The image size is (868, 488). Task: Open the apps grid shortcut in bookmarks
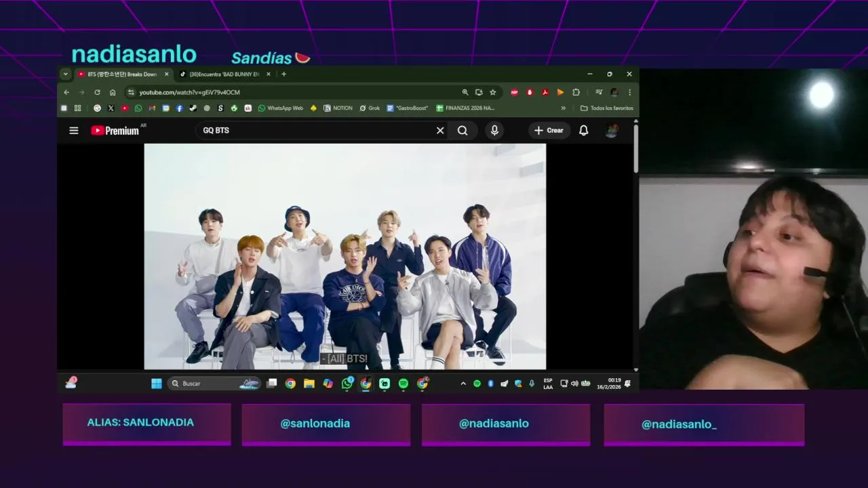coord(77,108)
